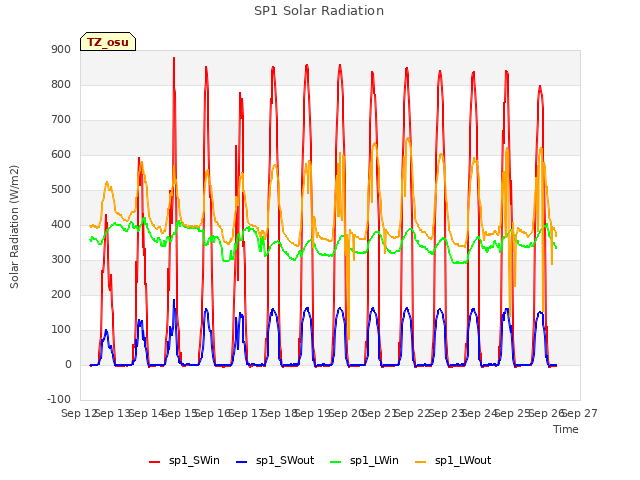Toggle the sp1_LWout legend label
Viewport: 640px width, 480px height.
coord(463,460)
